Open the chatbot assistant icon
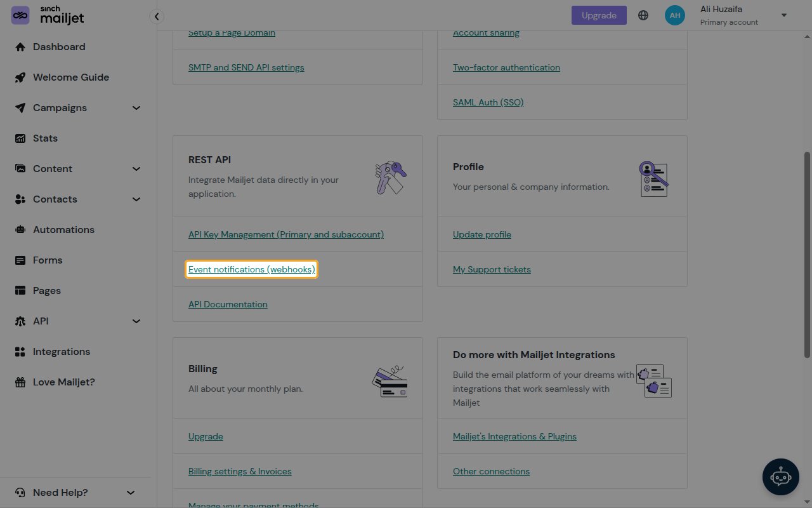Viewport: 812px width, 508px height. point(781,476)
